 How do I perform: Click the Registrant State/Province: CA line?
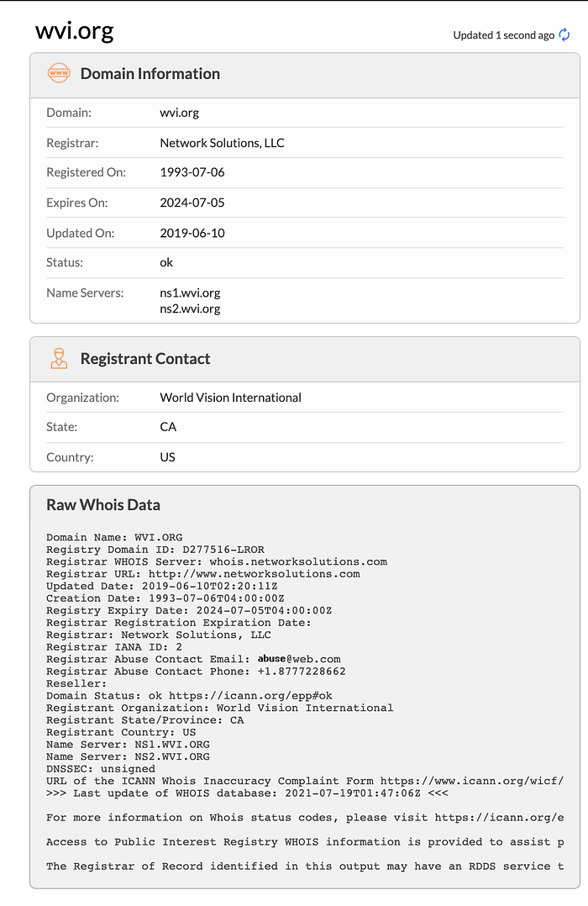(x=145, y=720)
